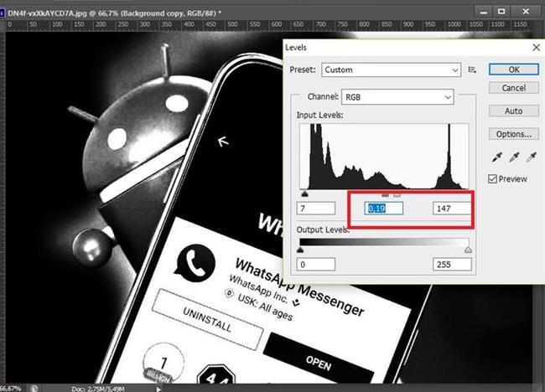The height and width of the screenshot is (392, 545).
Task: Close the DN4f-vxXkAYCD7A.jpg document window
Action: [526, 12]
